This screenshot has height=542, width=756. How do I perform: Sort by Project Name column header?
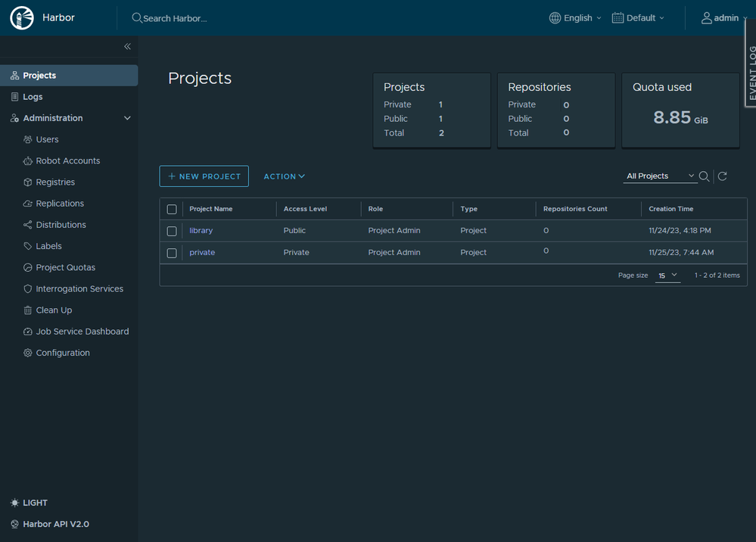click(x=210, y=209)
